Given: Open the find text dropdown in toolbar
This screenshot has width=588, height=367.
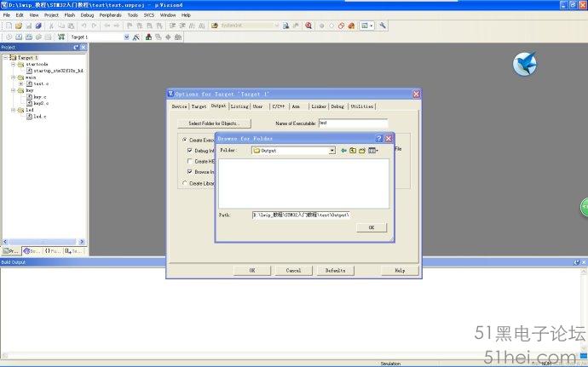Looking at the screenshot, I should pos(277,26).
